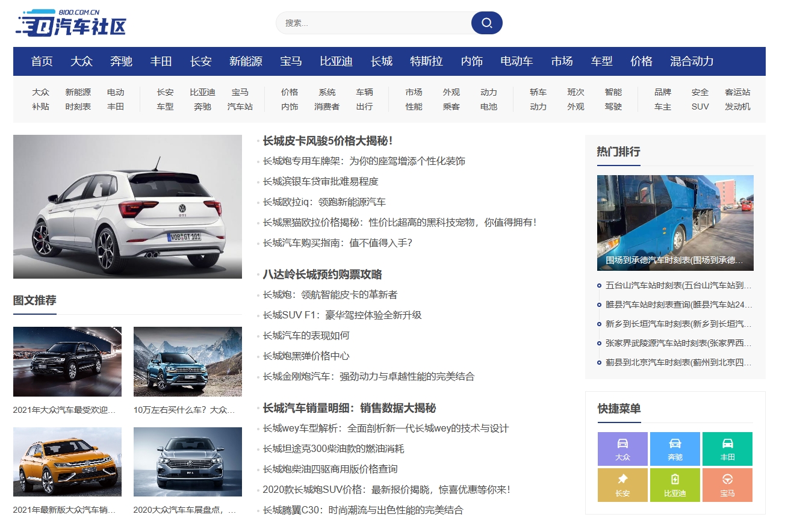Click the 补贴 tag link
This screenshot has height=532, width=785.
coord(40,107)
